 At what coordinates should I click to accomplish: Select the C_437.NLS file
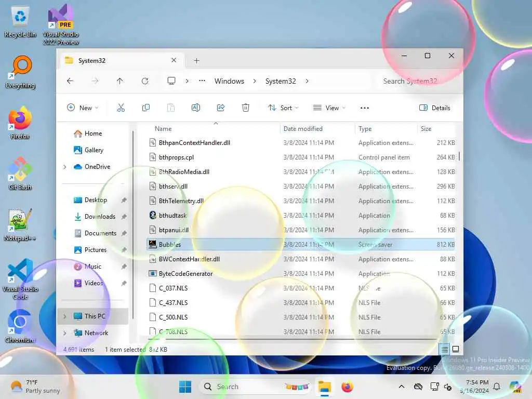301,303
